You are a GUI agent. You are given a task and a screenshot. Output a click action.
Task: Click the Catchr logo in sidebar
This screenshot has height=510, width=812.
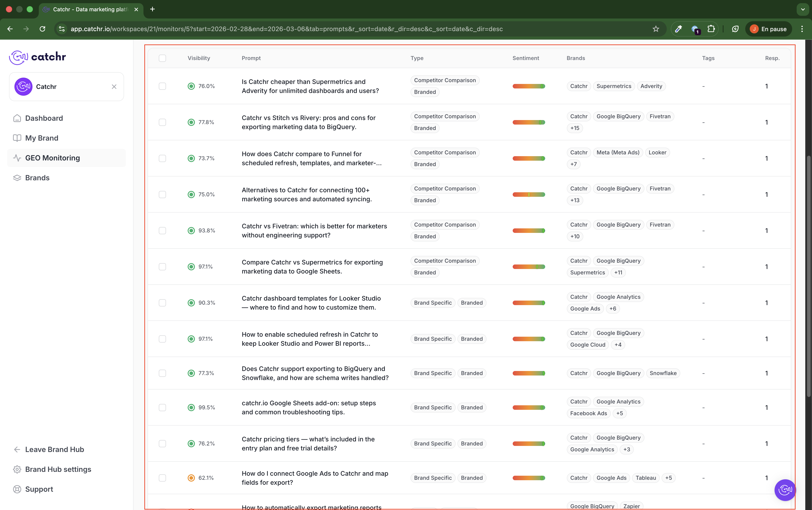(37, 57)
